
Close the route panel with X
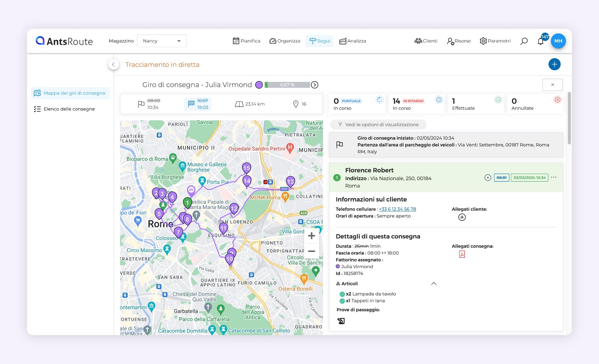(552, 85)
